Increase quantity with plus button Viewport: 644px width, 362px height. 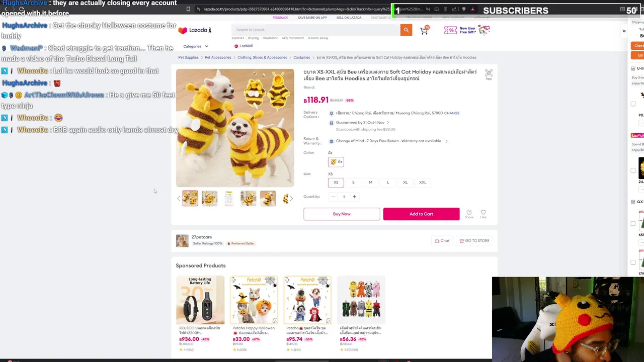tap(354, 197)
